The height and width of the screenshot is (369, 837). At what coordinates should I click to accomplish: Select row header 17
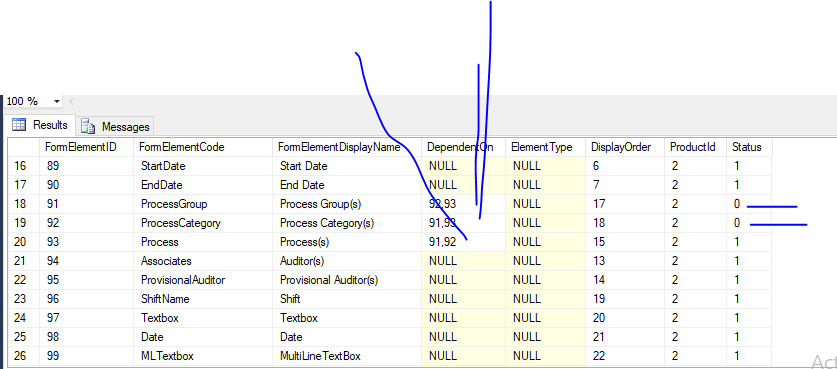click(23, 185)
